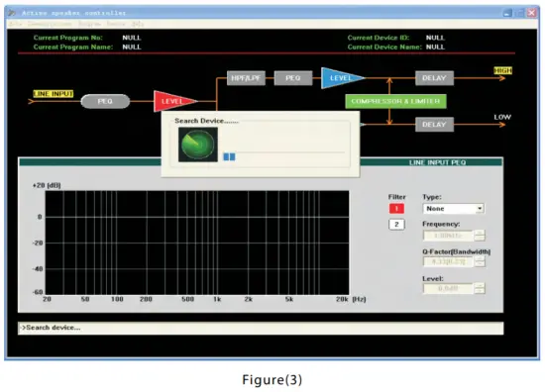This screenshot has height=392, width=545.
Task: Click Current Device Name NULL value
Action: pos(435,47)
